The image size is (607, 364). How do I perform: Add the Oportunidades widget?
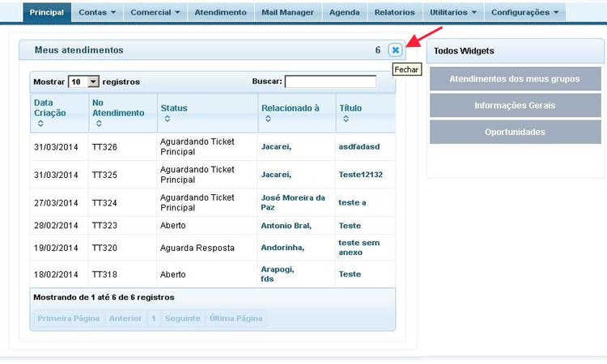[x=515, y=132]
